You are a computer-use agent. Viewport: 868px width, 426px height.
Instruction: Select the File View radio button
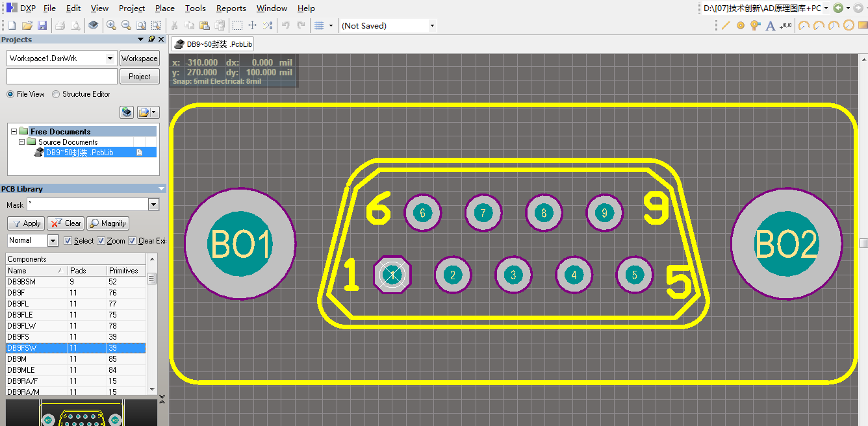point(10,94)
